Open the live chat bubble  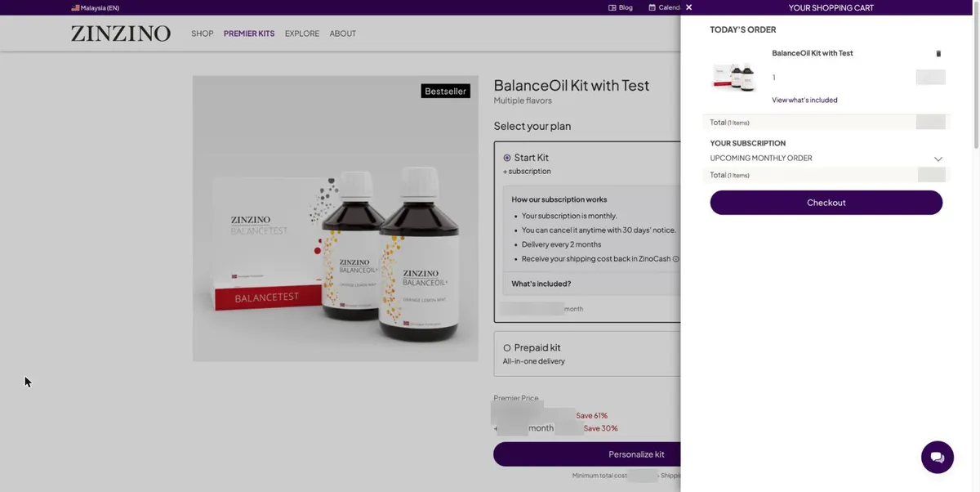938,457
